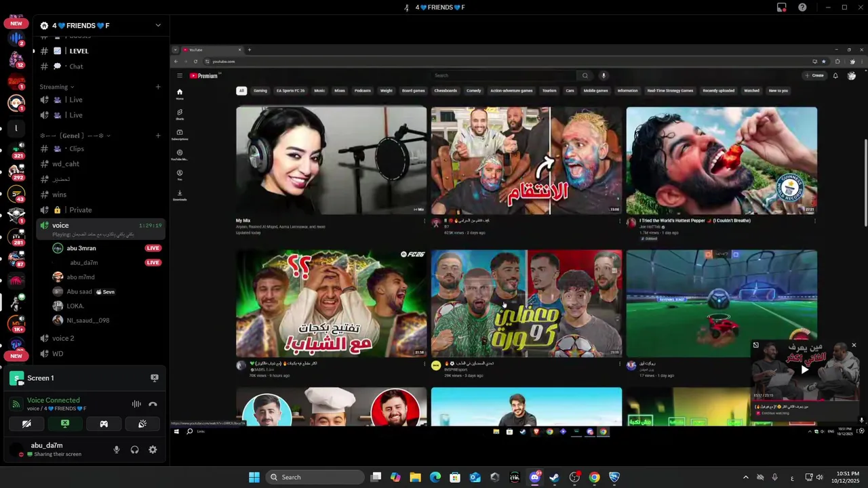The height and width of the screenshot is (488, 868).
Task: Deafen with the headphones icon
Action: pyautogui.click(x=135, y=449)
